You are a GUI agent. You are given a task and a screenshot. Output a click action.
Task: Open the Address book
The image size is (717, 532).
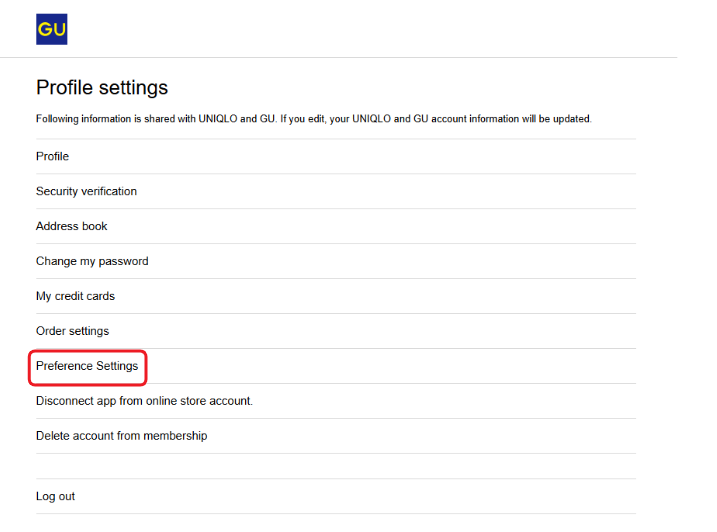(x=71, y=226)
